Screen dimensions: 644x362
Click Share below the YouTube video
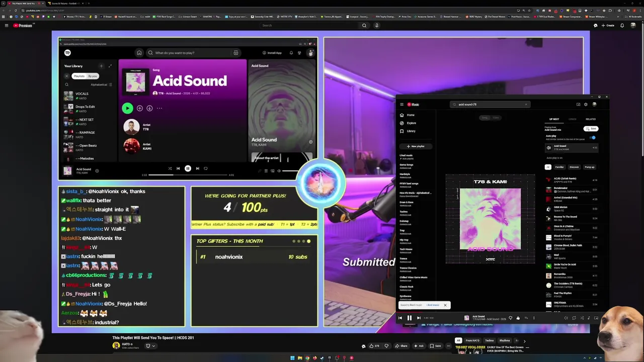coord(401,346)
